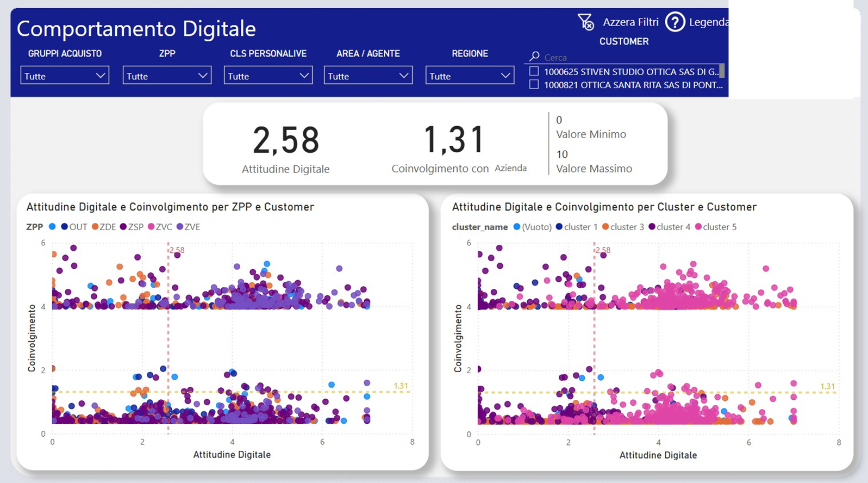
Task: Click the magnifier icon in Customer search
Action: pyautogui.click(x=535, y=57)
